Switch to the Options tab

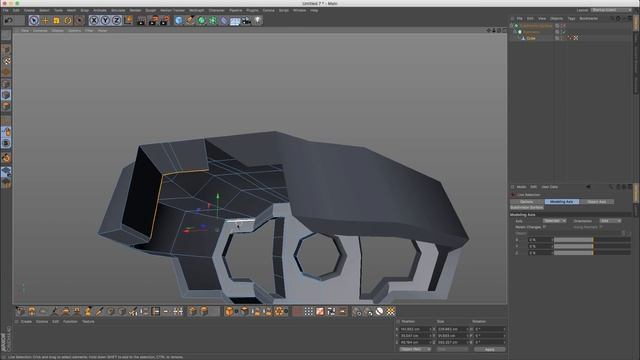[527, 202]
